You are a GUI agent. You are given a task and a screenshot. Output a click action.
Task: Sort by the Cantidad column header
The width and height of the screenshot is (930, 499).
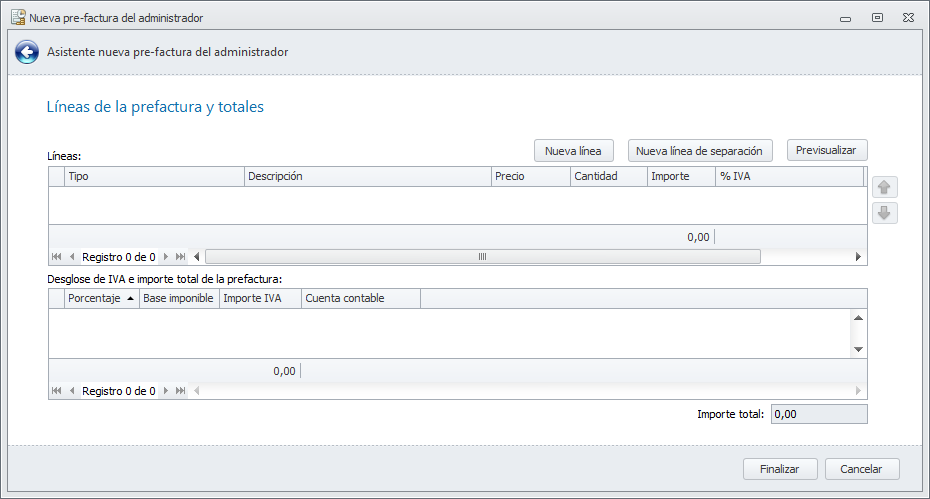coord(609,176)
